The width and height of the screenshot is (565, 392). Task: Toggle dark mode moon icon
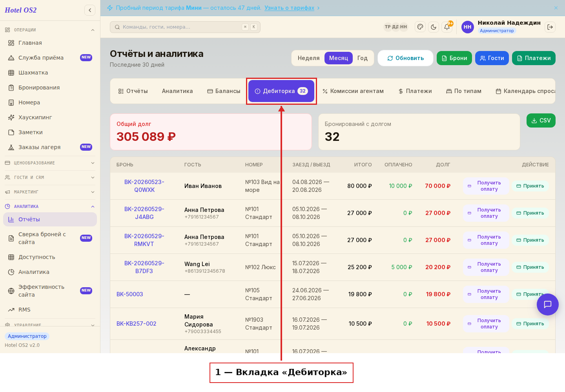pyautogui.click(x=434, y=27)
